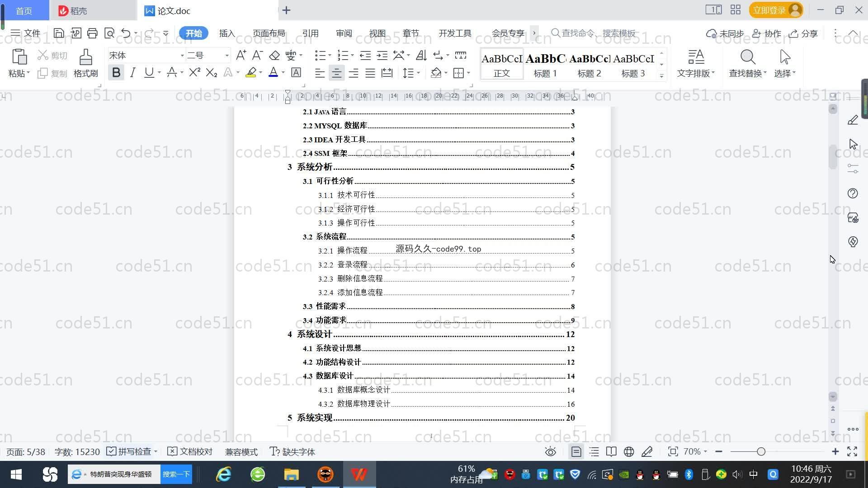Decrease paragraph indent
The image size is (868, 488).
(365, 55)
